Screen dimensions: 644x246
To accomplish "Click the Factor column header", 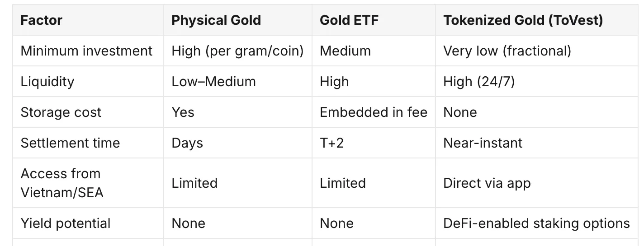I will point(42,20).
